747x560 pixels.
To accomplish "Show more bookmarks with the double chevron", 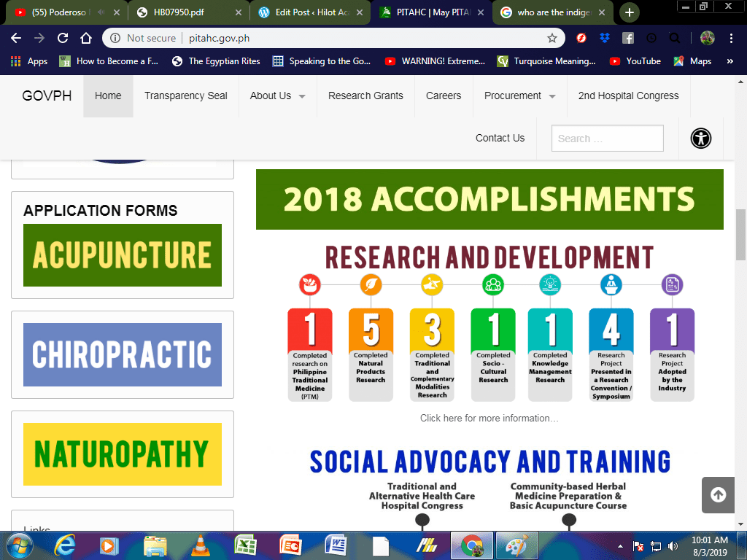I will pyautogui.click(x=729, y=61).
